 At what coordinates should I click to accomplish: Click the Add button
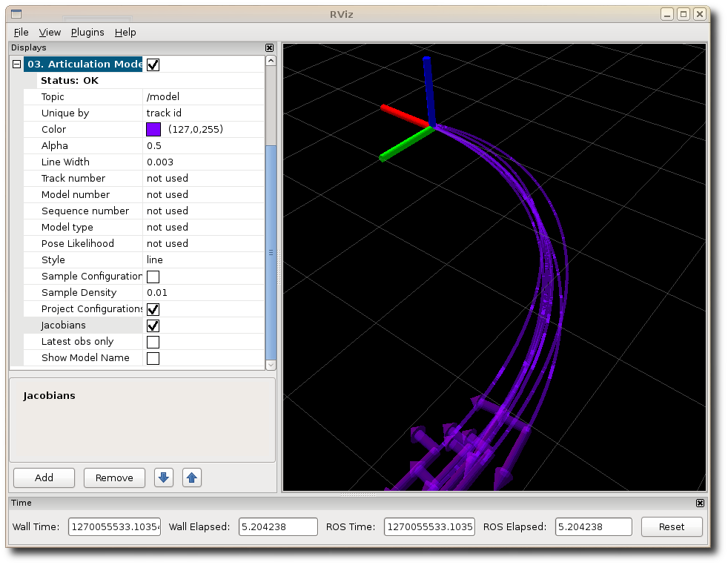pos(44,478)
